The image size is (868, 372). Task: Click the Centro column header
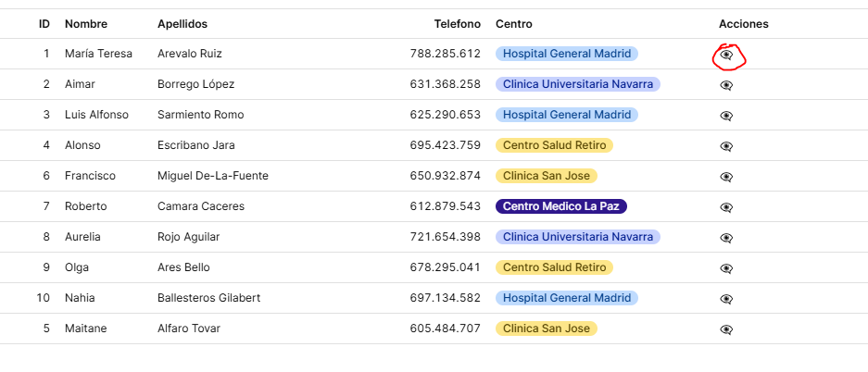tap(514, 24)
